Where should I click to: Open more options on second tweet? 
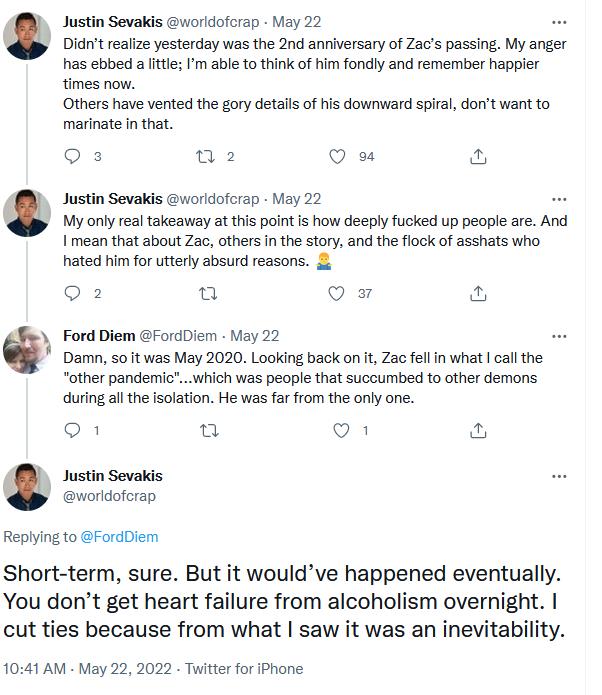point(559,199)
